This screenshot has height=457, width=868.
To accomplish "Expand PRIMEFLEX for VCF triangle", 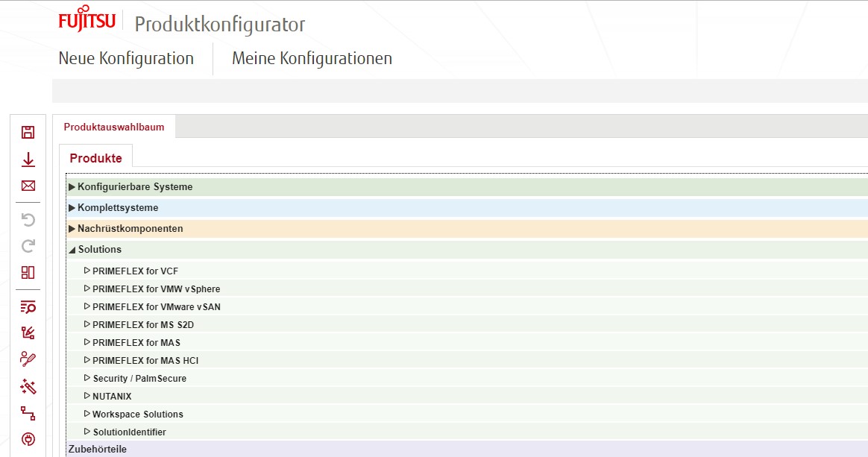I will [87, 271].
